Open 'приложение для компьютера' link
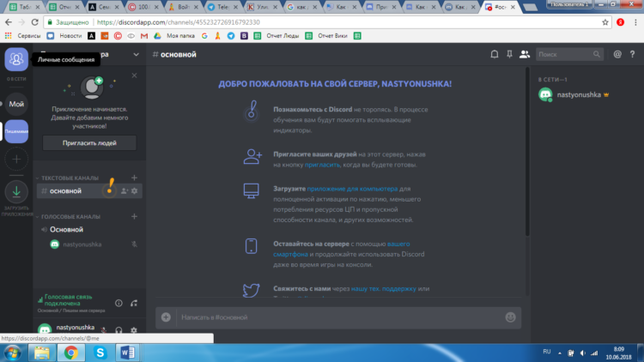This screenshot has height=362, width=644. tap(352, 189)
